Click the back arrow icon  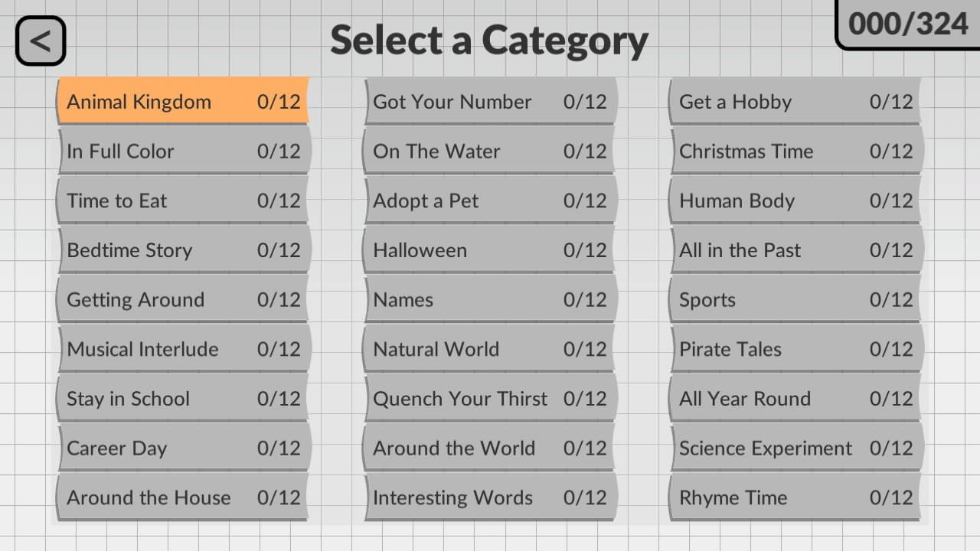pos(41,41)
